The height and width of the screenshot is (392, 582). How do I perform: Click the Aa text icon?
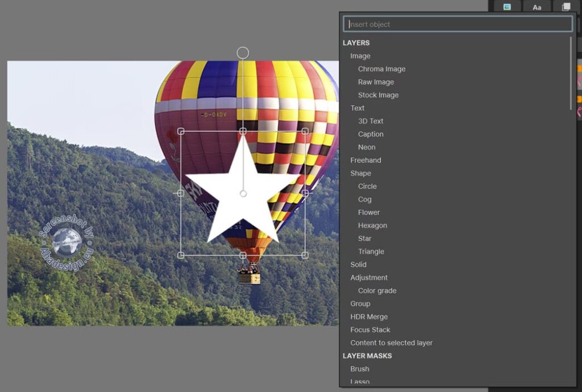point(537,7)
